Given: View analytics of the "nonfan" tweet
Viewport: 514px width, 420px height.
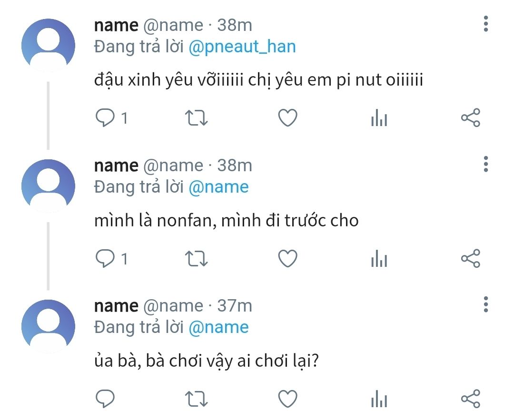Looking at the screenshot, I should coord(379,258).
